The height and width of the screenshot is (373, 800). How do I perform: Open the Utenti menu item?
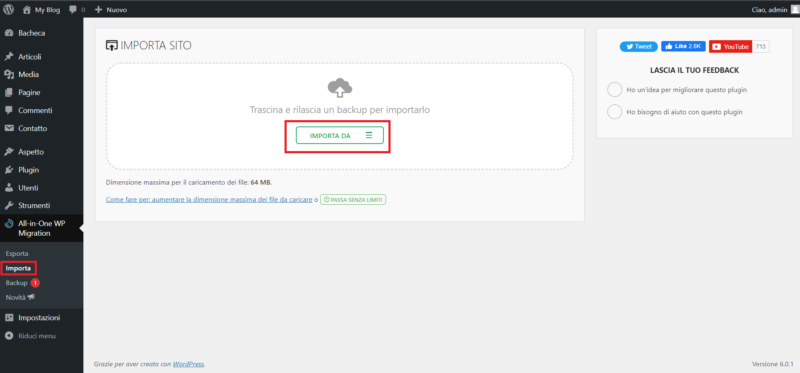tap(29, 188)
